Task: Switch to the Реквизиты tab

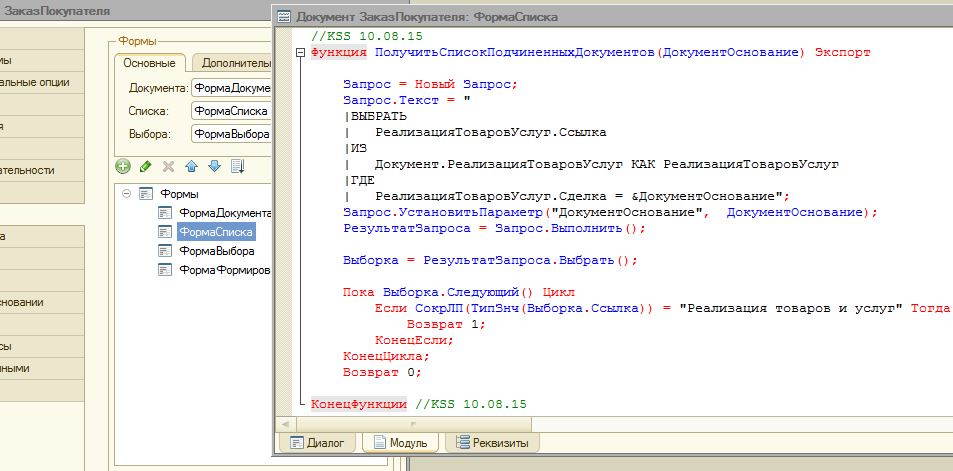Action: point(492,442)
